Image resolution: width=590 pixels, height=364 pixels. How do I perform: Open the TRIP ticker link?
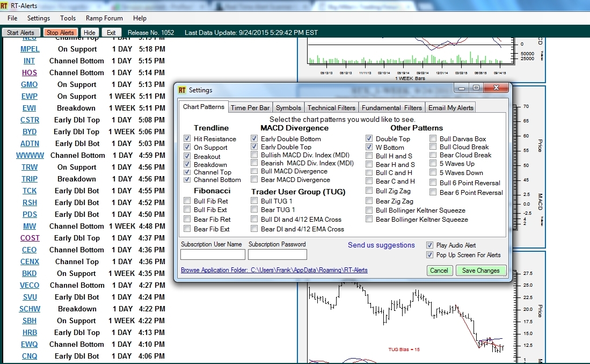pyautogui.click(x=30, y=179)
